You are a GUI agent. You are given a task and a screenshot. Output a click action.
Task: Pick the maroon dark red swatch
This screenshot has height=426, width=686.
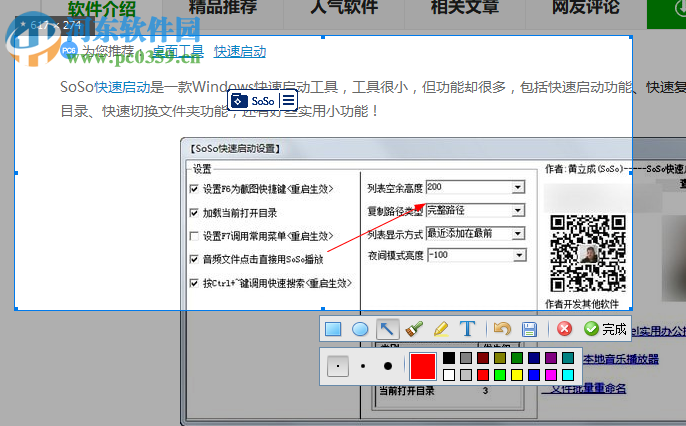483,358
